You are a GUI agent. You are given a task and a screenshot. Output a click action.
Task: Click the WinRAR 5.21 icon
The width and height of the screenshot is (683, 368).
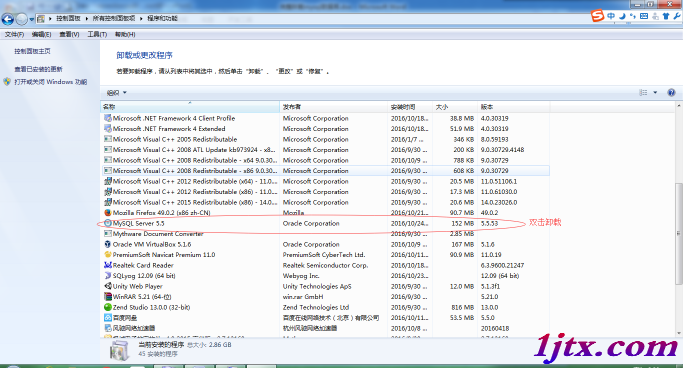108,297
